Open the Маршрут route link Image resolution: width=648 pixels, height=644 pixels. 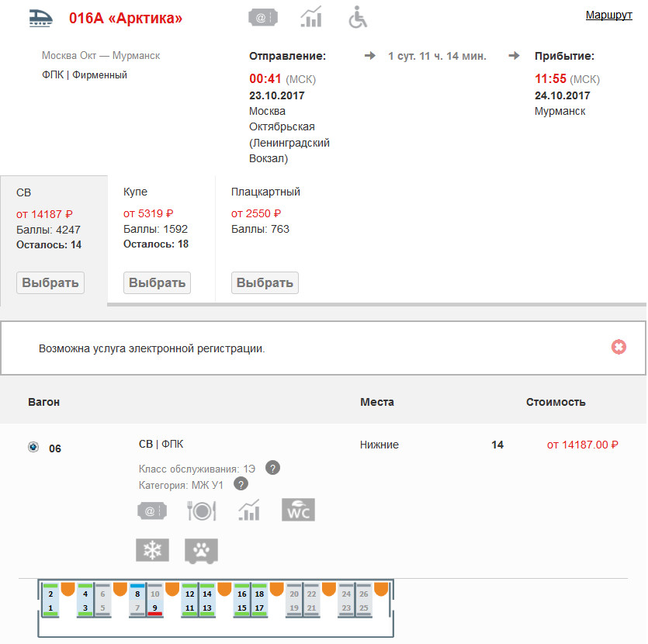[x=608, y=15]
